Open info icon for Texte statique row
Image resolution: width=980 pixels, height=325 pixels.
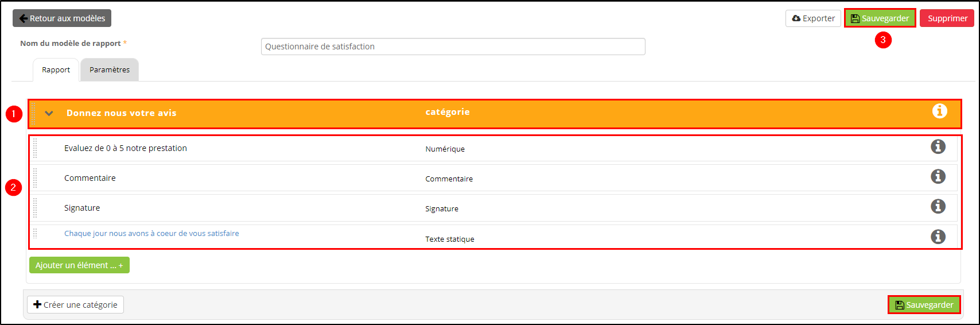coord(938,237)
